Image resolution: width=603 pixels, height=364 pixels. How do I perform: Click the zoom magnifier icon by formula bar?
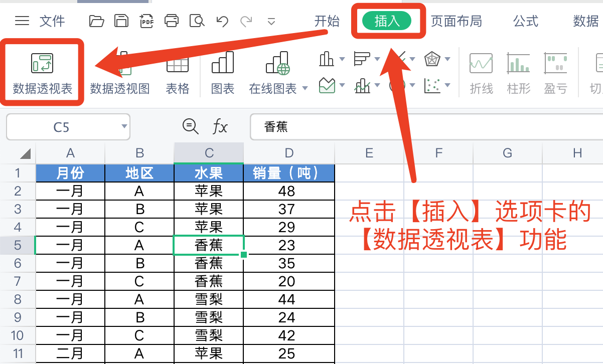click(x=190, y=126)
